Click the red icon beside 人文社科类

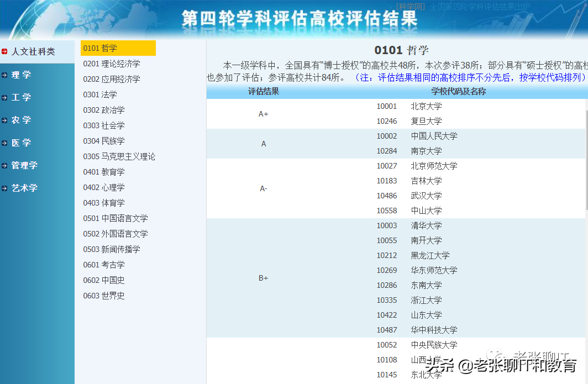(x=6, y=51)
